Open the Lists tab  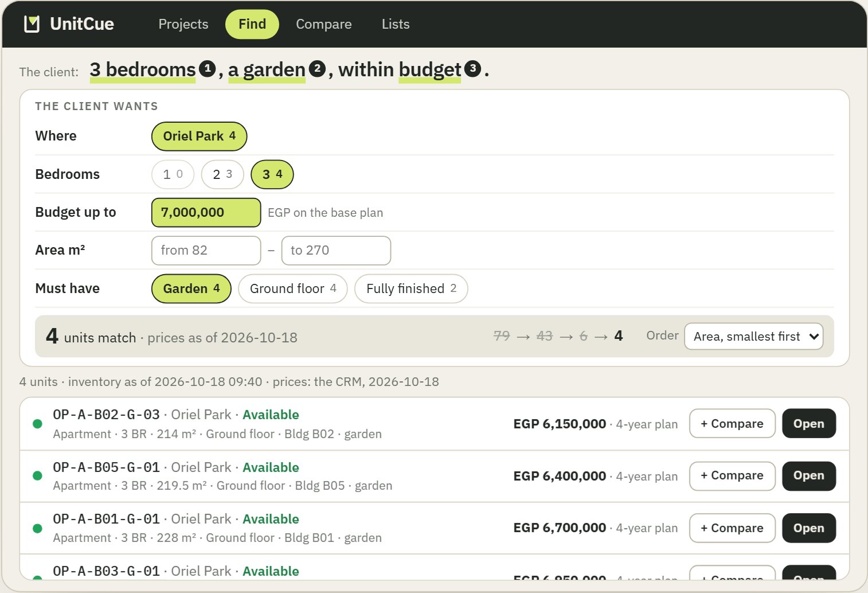[x=396, y=24]
